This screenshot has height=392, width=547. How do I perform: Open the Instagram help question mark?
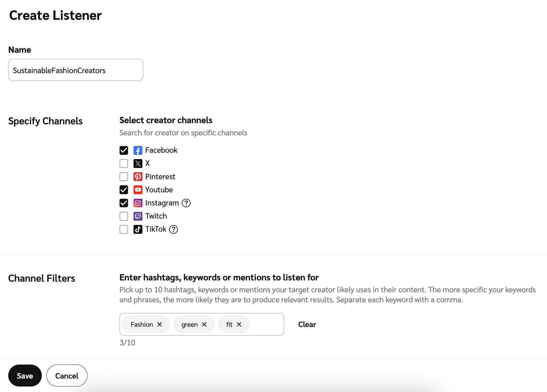coord(186,203)
